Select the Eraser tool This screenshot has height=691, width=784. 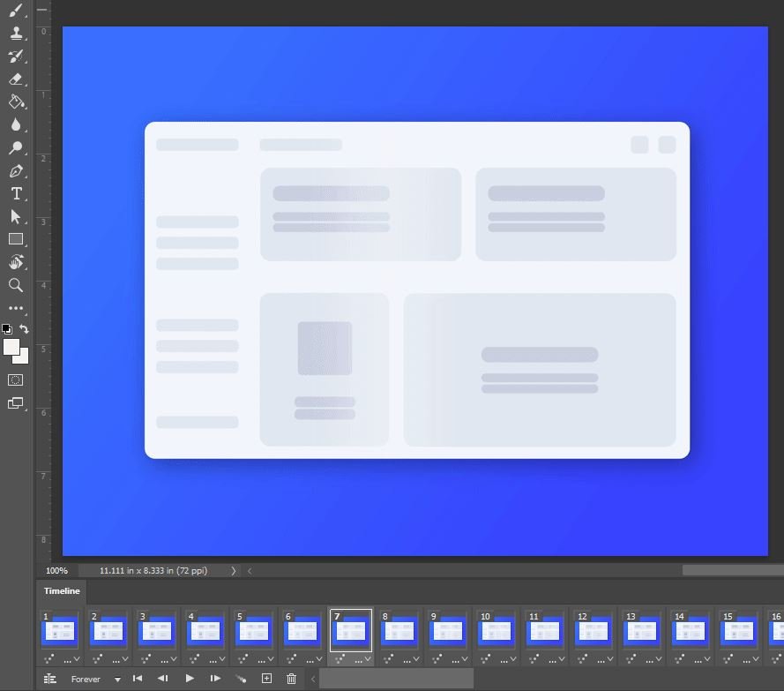16,79
